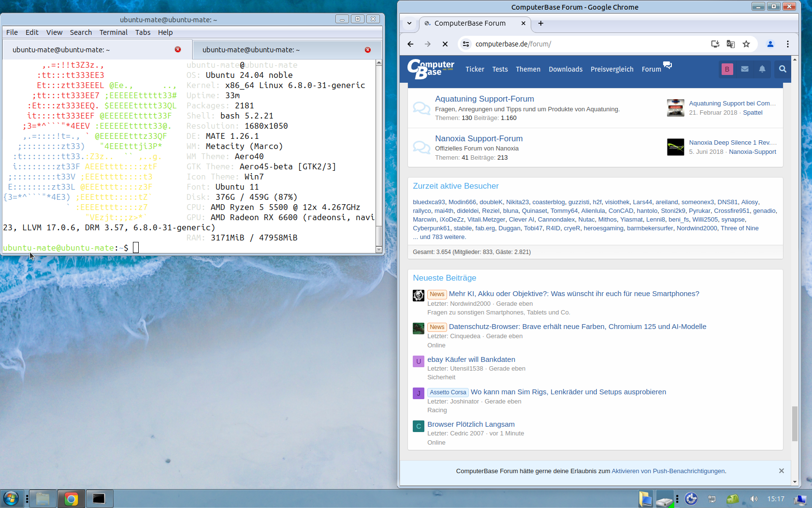
Task: Open Tests in ComputerBase navigation
Action: click(500, 69)
